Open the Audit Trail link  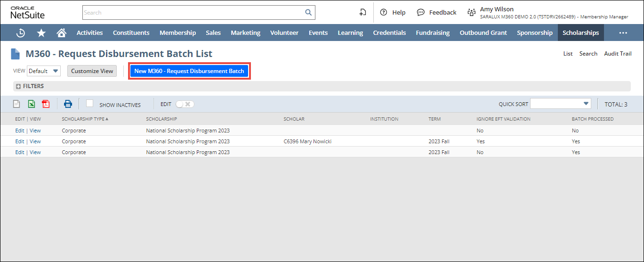[x=618, y=54]
